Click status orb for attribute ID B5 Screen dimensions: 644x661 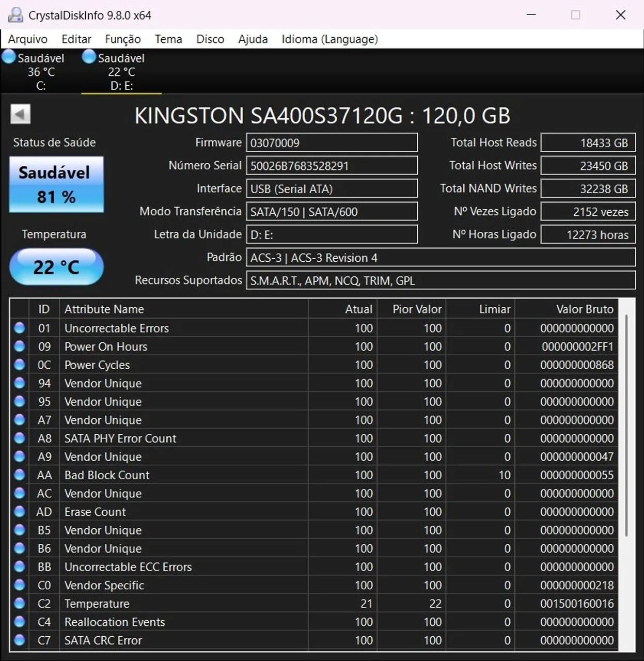pos(20,530)
